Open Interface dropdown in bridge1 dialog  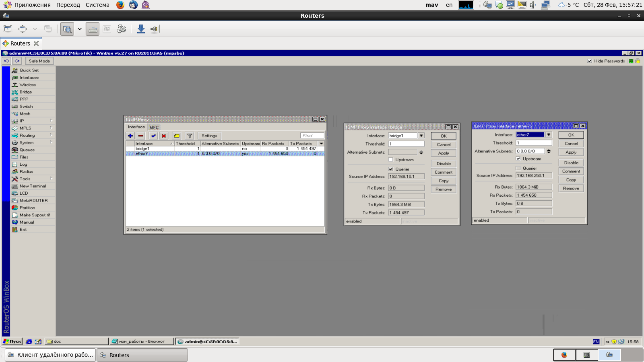click(x=421, y=136)
